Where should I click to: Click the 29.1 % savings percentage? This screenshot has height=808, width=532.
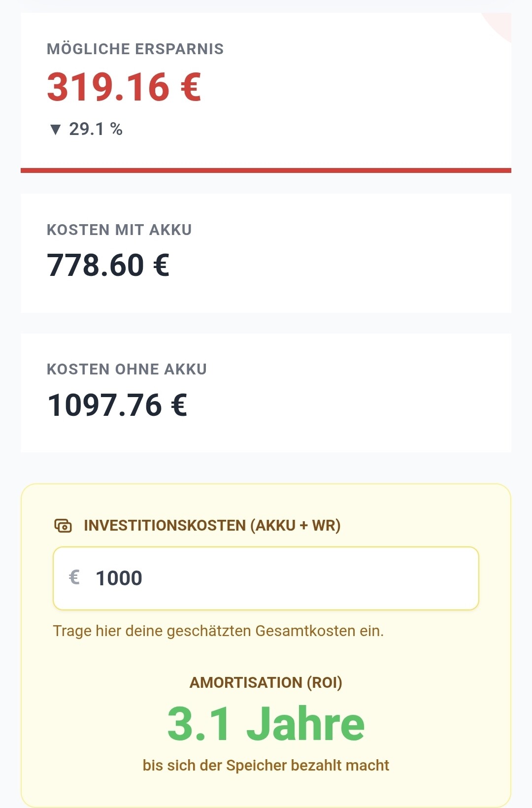point(96,129)
